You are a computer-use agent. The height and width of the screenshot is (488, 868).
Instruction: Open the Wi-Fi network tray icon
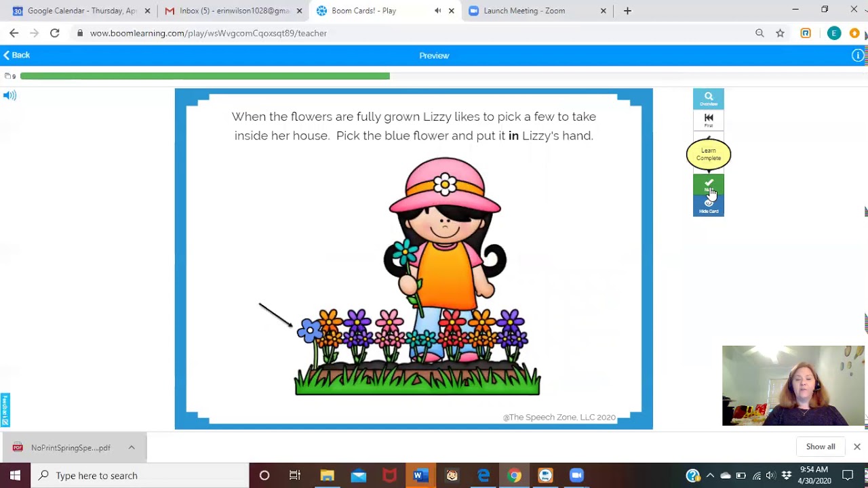pos(757,476)
